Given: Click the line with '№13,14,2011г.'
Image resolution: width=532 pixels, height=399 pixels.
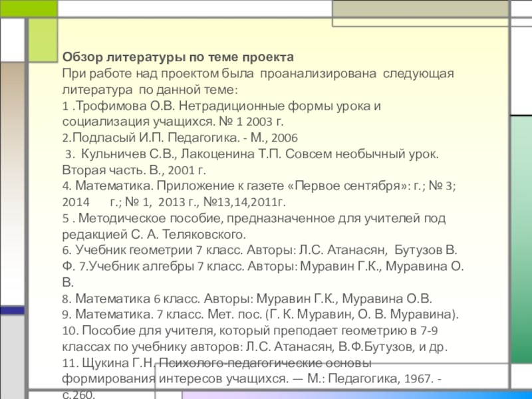Looking at the screenshot, I should [174, 202].
